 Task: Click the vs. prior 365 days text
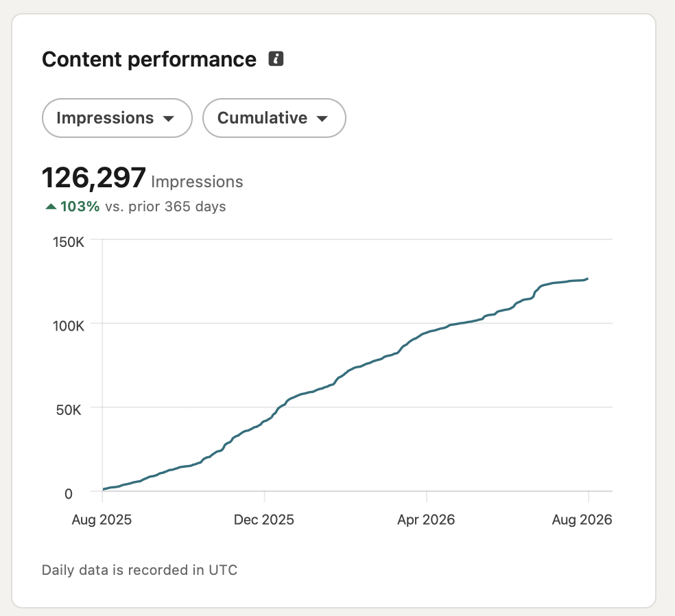click(165, 206)
